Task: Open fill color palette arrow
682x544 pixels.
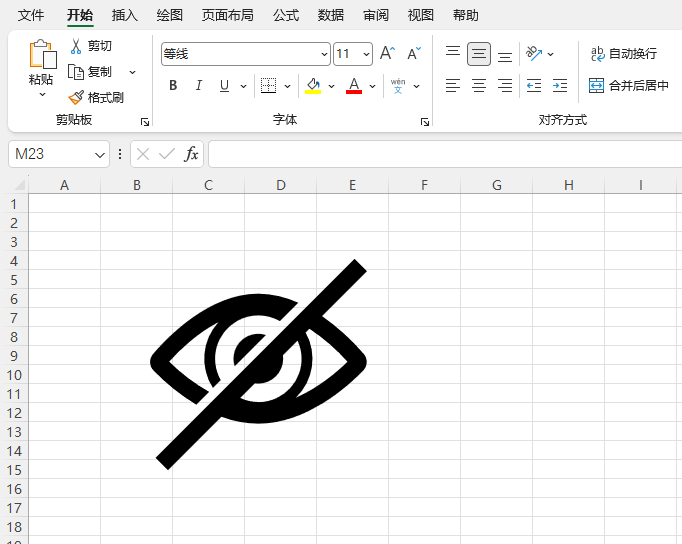Action: point(331,86)
